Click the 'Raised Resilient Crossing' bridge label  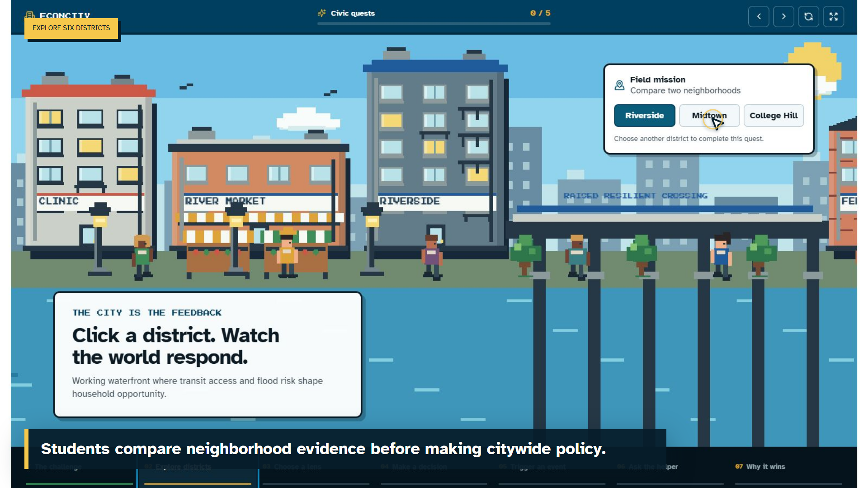(636, 196)
